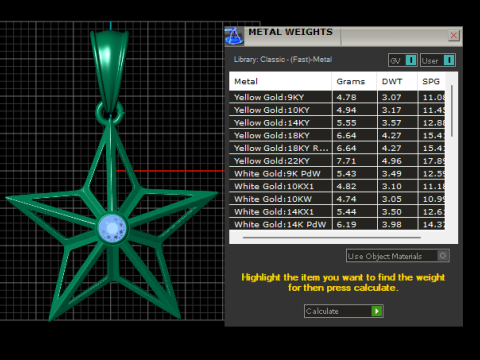480x360 pixels.
Task: Click green arrow on Calculate button
Action: tap(377, 311)
